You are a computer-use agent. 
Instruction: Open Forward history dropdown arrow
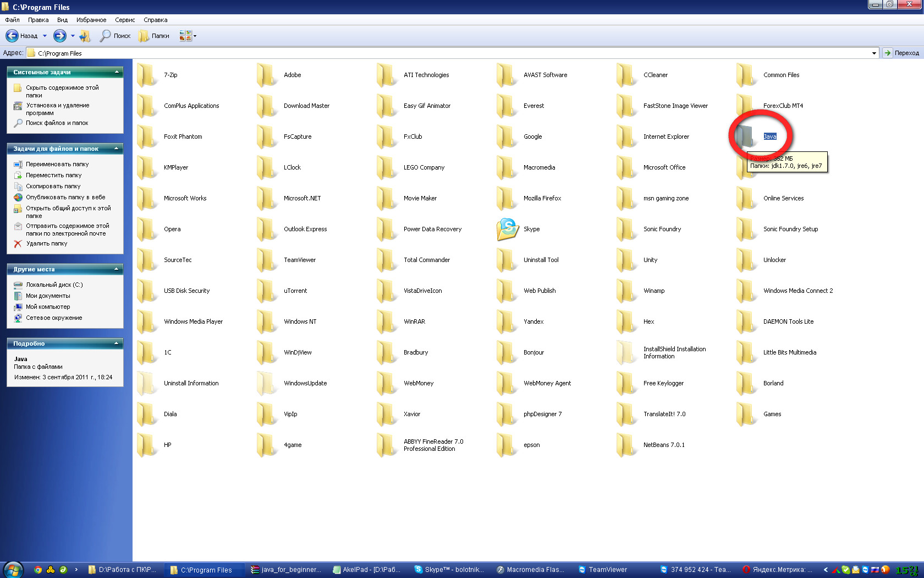(73, 36)
